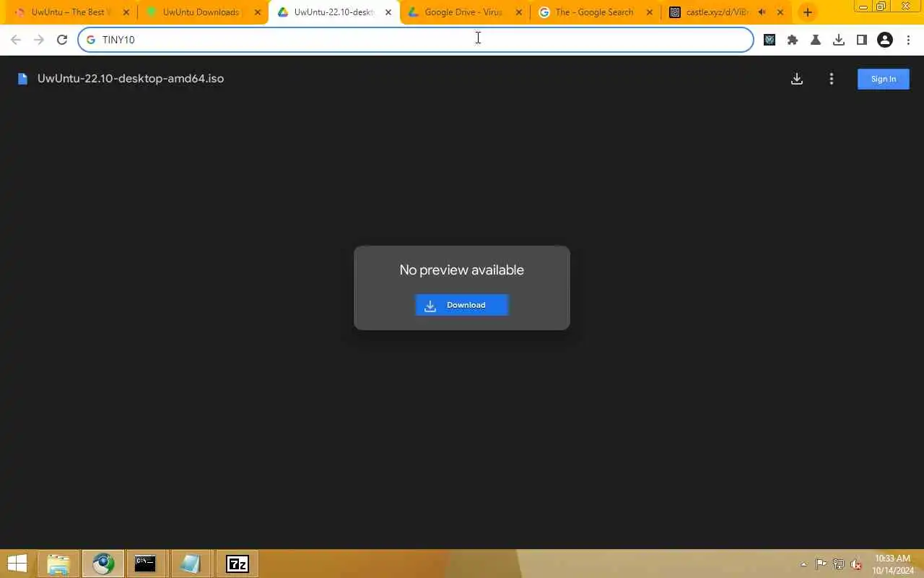Click the Chrome Labs flask icon

(816, 40)
